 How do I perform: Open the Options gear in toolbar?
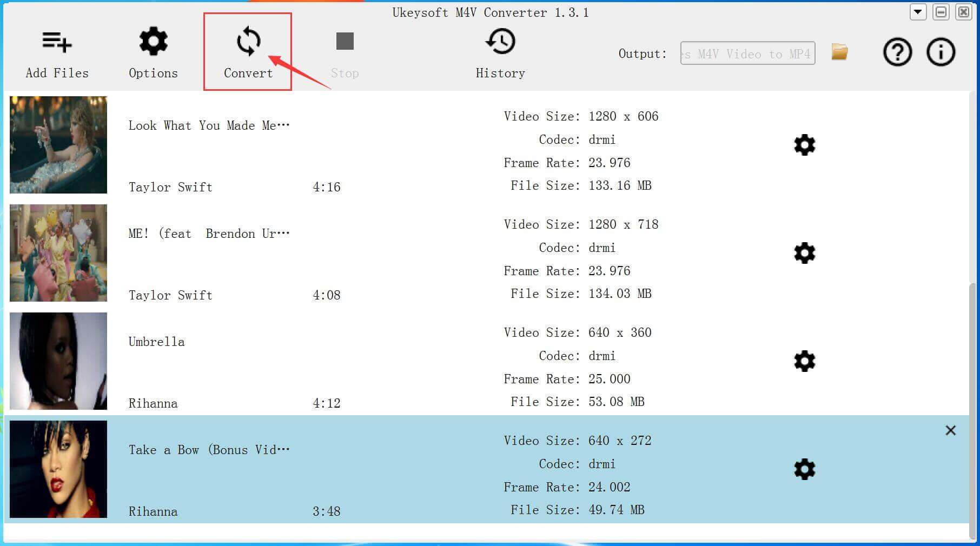pos(154,41)
